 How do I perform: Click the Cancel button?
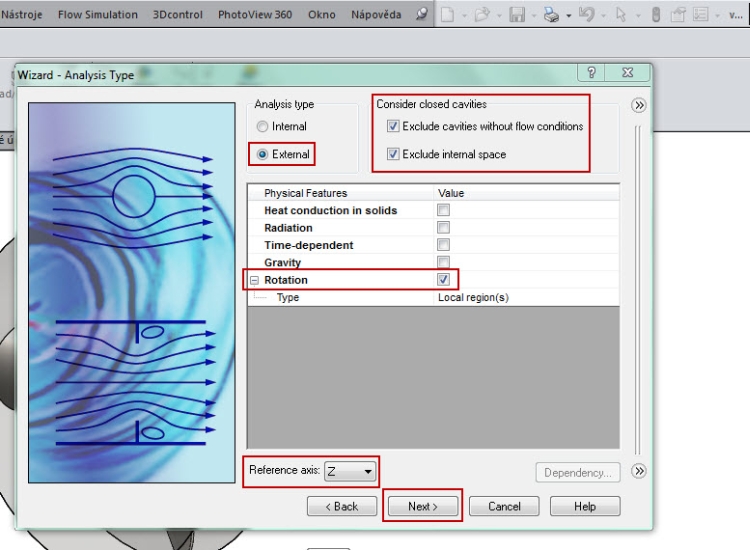[x=504, y=506]
